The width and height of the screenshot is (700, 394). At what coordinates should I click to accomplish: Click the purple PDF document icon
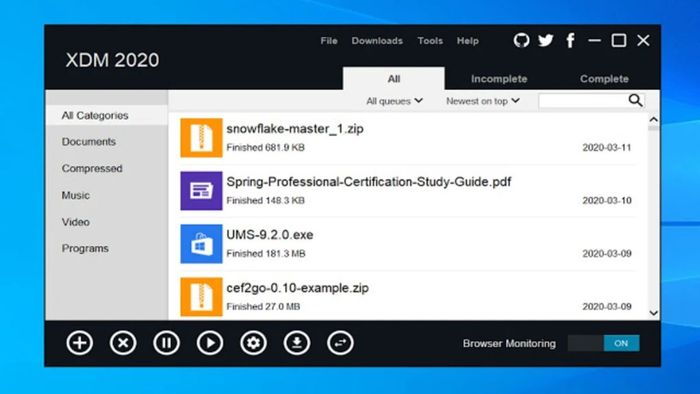(201, 191)
